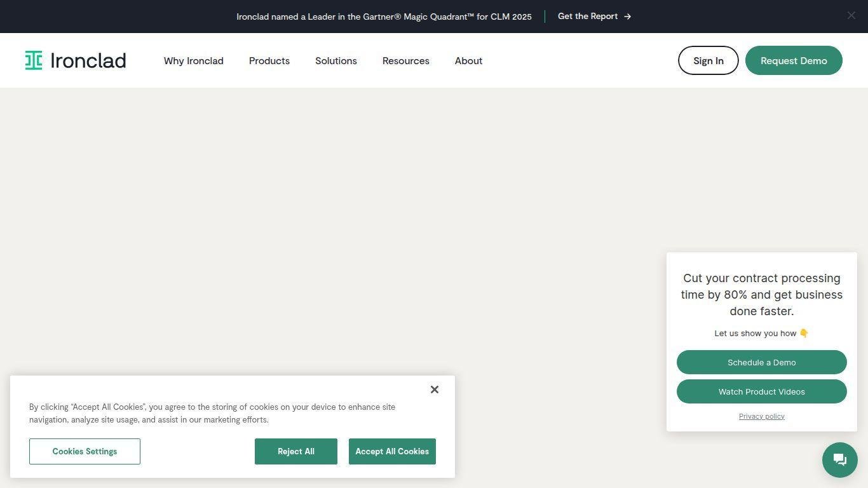Expand the Products navigation menu

[x=269, y=61]
